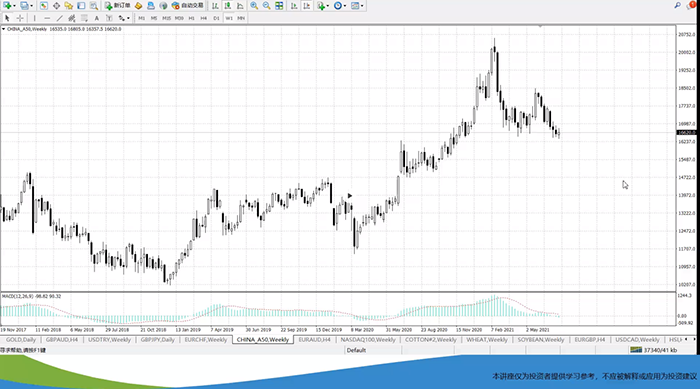Switch to the D1 timeframe
This screenshot has height=389, width=700.
click(x=216, y=18)
